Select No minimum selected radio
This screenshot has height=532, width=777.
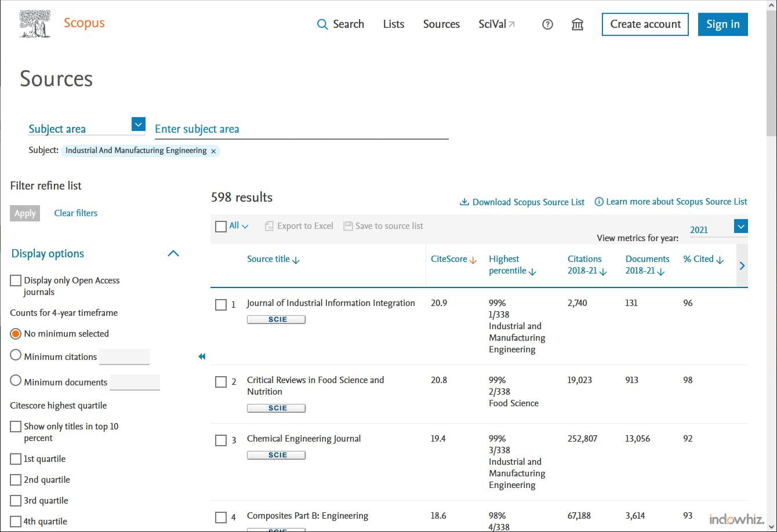(x=16, y=334)
